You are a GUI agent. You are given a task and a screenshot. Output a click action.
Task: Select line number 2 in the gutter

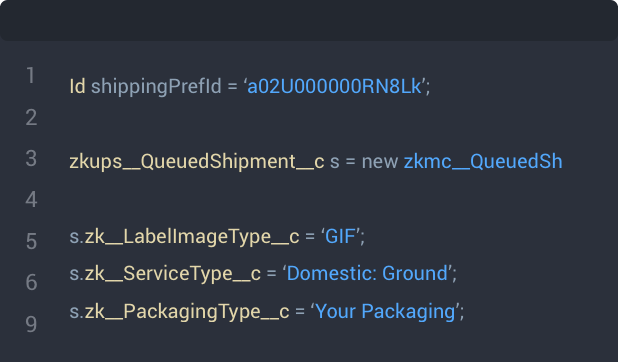point(31,117)
